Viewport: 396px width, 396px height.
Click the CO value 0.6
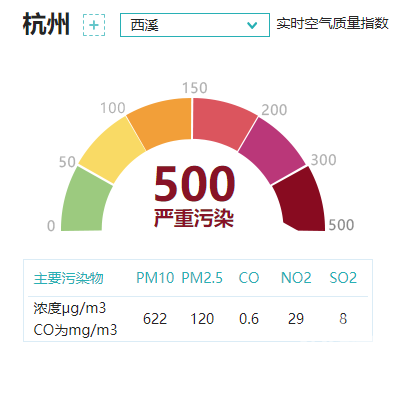249,319
